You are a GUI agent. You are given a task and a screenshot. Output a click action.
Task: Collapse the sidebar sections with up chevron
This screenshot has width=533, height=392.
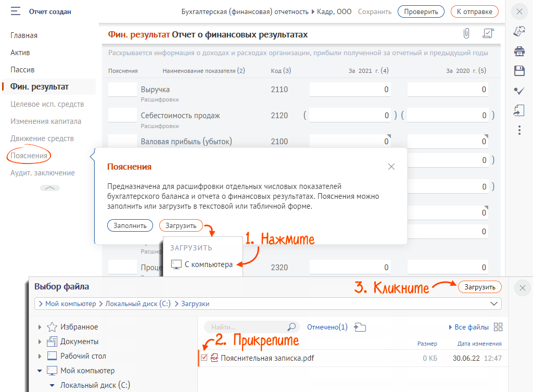[50, 188]
